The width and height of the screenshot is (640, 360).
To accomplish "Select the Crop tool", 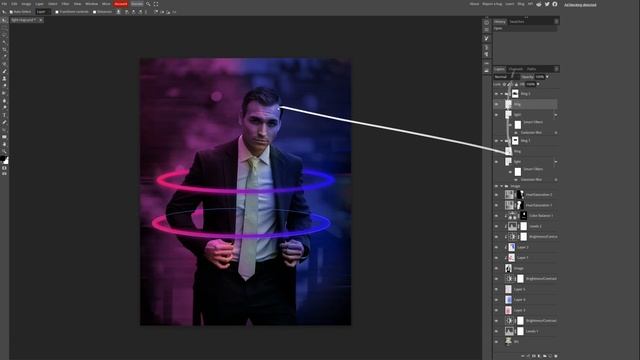I will [4, 49].
